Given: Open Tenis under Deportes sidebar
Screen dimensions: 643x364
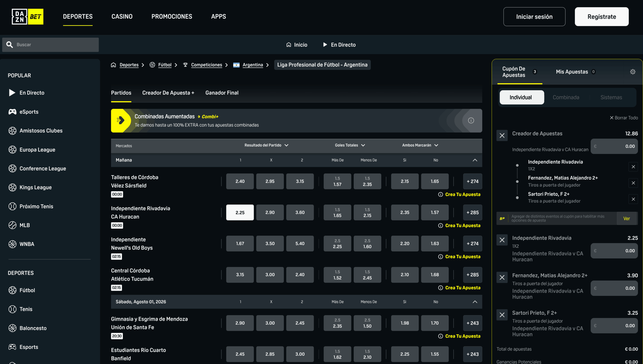Looking at the screenshot, I should [x=20, y=309].
